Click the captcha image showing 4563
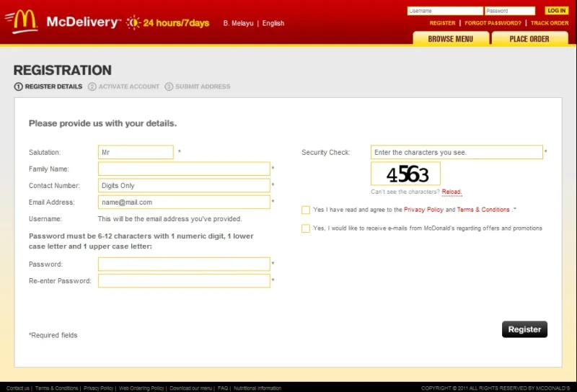Viewport: 577px width, 392px height. point(405,174)
